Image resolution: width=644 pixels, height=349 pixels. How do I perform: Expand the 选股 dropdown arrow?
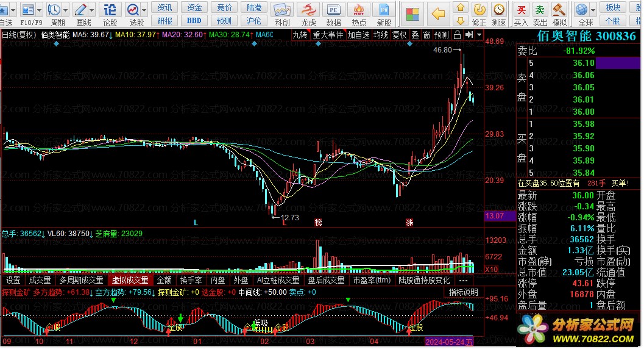point(144,9)
